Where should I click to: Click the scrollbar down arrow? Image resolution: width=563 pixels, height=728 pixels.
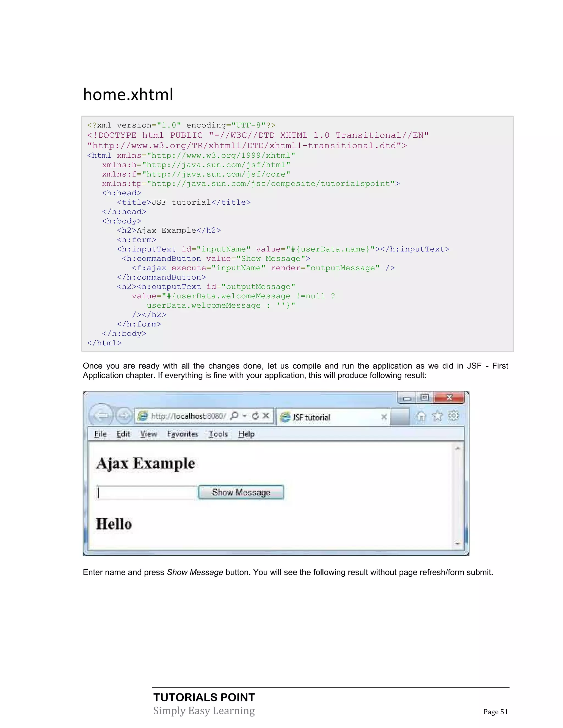point(457,544)
